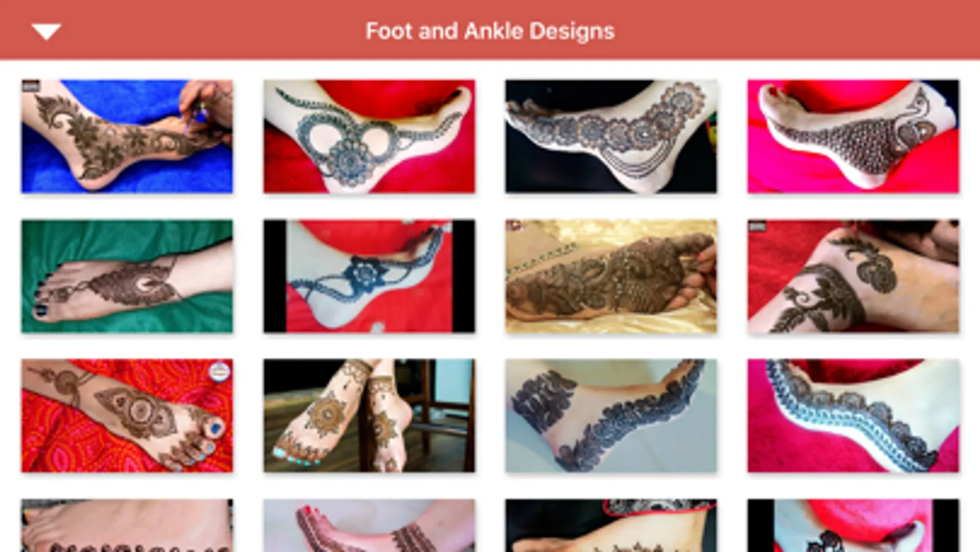The height and width of the screenshot is (552, 980).
Task: Open foot with blue nails on orange fabric
Action: coord(127,416)
